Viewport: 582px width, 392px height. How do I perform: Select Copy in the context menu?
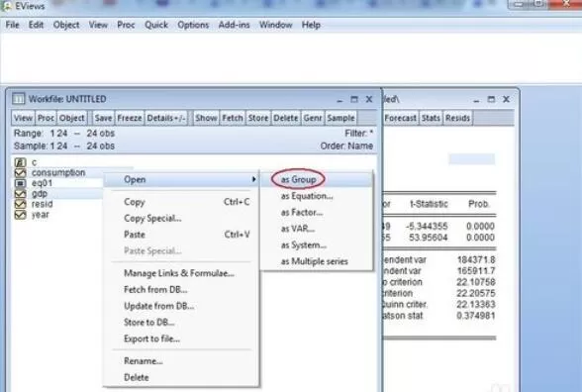point(181,202)
